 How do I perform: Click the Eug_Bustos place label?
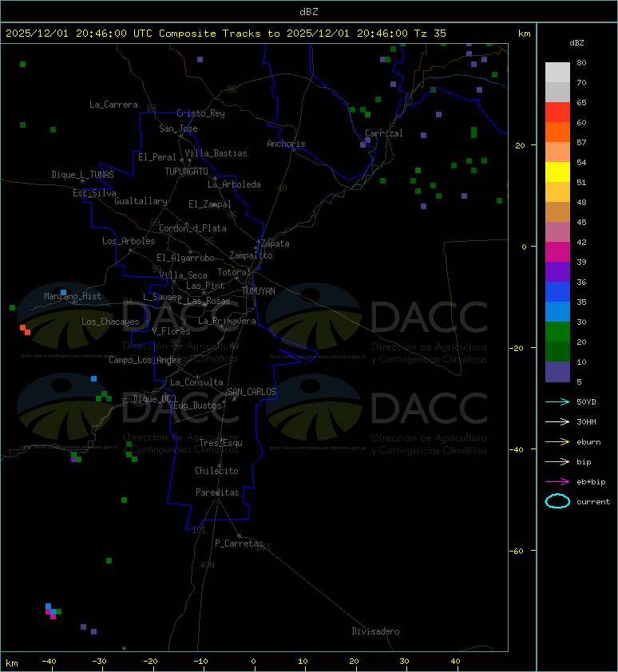pyautogui.click(x=197, y=405)
